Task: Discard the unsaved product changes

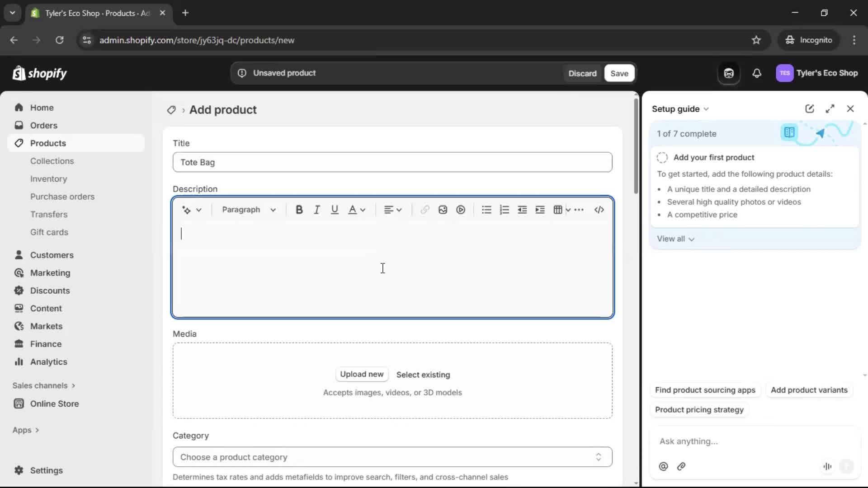Action: point(582,73)
